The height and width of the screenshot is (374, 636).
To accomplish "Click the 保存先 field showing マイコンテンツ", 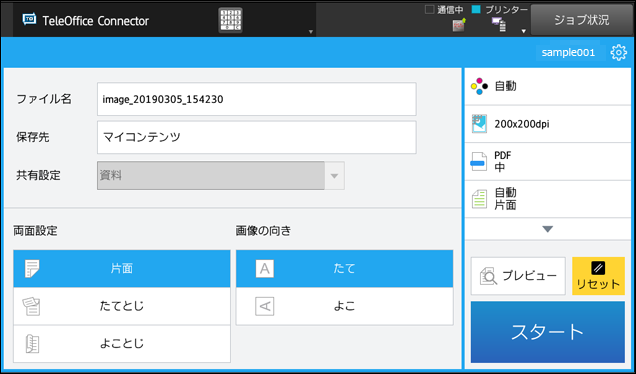I will (257, 137).
